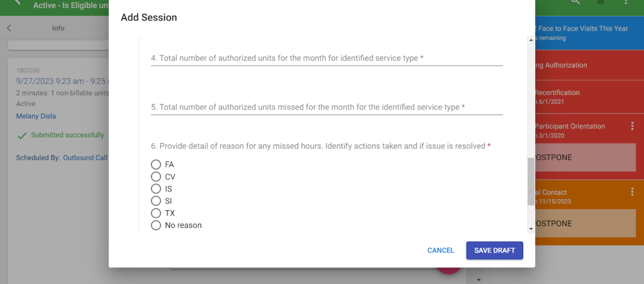Screen dimensions: 644x284
Task: Select the FA radio option
Action: pyautogui.click(x=156, y=164)
